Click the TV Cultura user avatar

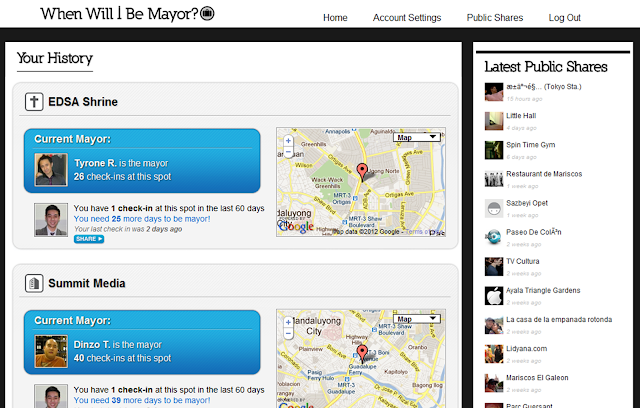click(494, 266)
